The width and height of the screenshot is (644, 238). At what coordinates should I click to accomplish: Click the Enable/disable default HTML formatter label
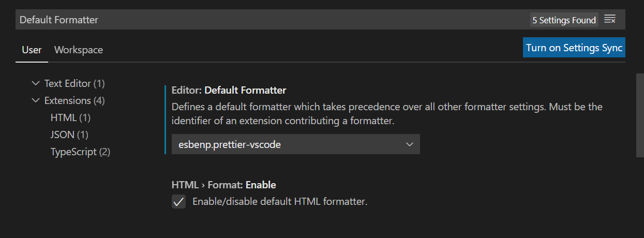tap(279, 202)
